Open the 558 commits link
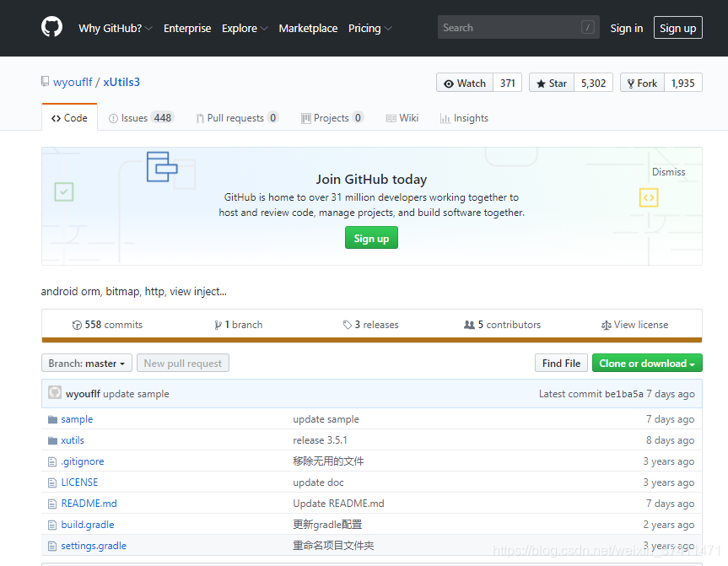The height and width of the screenshot is (566, 728). (107, 325)
